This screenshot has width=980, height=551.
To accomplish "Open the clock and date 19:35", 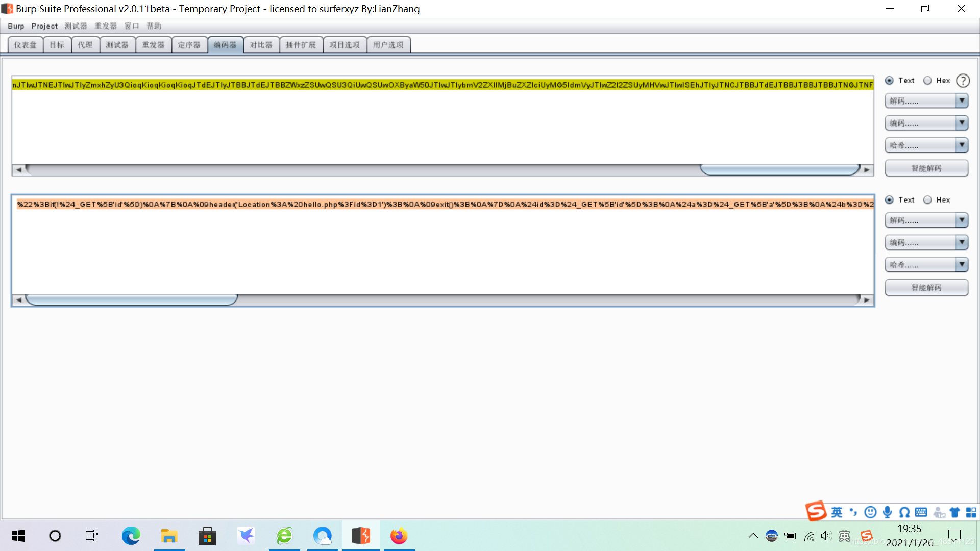I will click(x=910, y=536).
